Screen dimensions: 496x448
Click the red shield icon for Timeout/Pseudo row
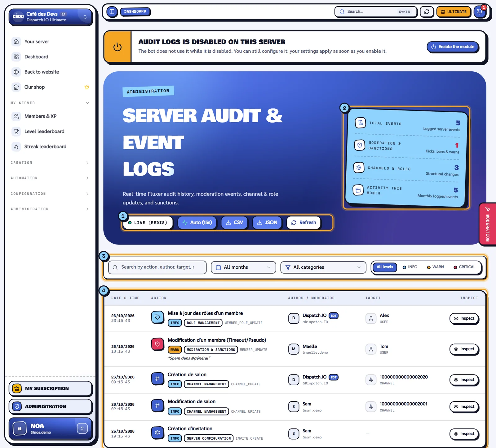tap(157, 344)
